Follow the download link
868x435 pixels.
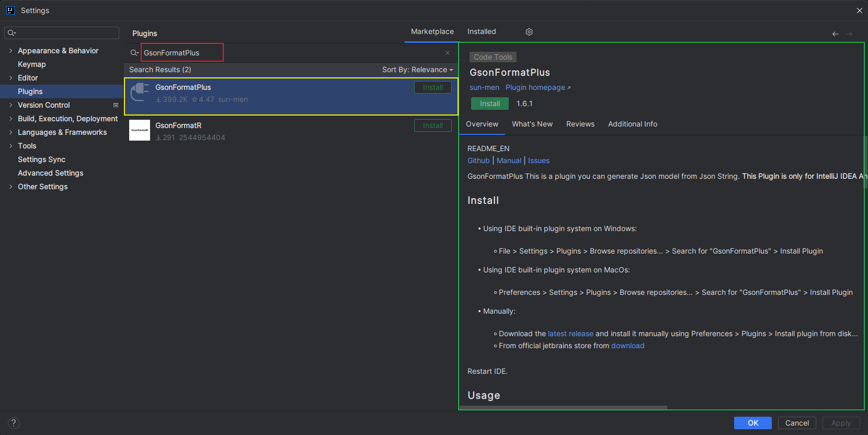(x=627, y=346)
